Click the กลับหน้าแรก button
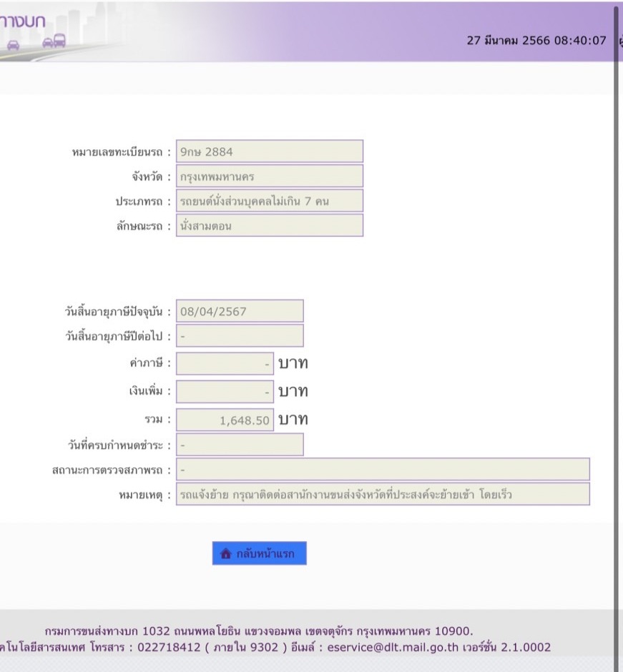This screenshot has height=672, width=623. click(x=260, y=553)
